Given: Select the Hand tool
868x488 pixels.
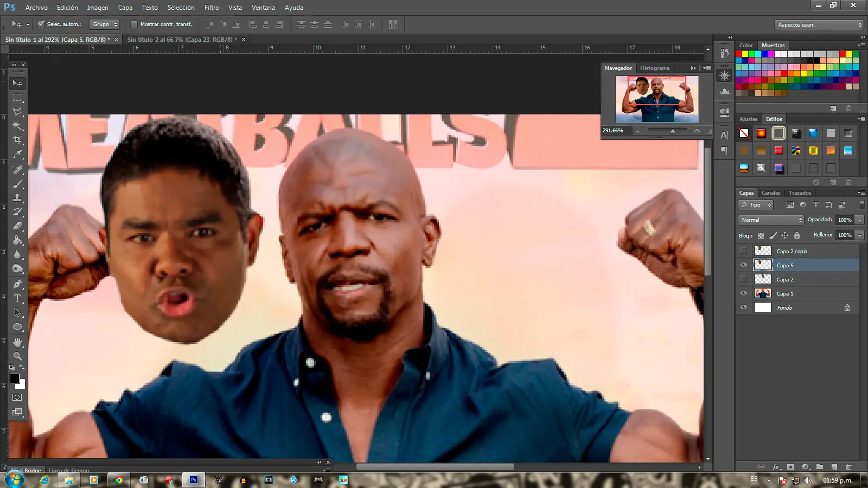Looking at the screenshot, I should click(17, 342).
